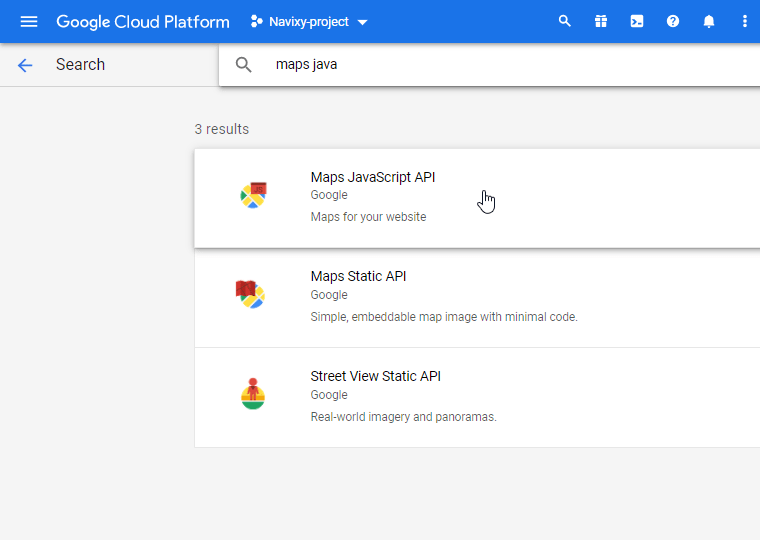
Task: Go back with the arrow beside Search
Action: click(25, 65)
